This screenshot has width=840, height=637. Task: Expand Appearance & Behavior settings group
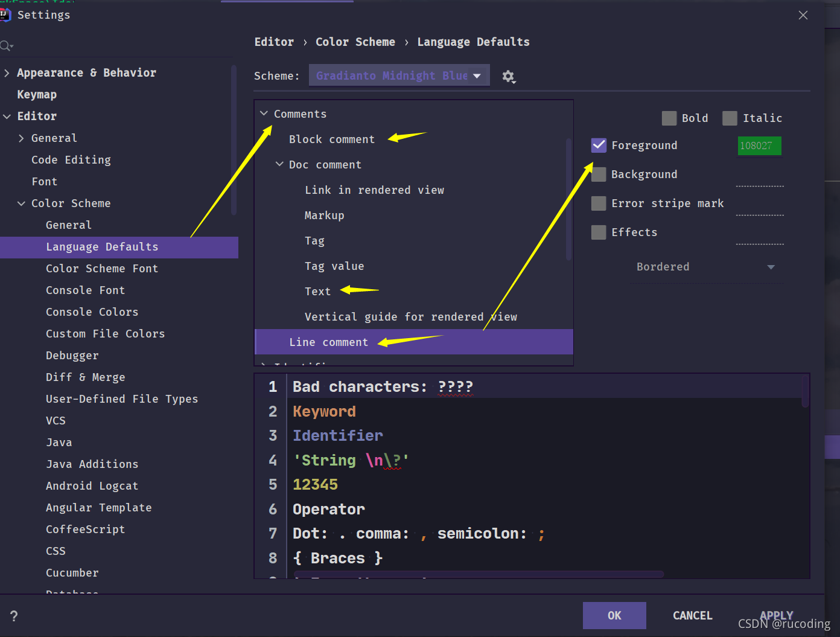(x=7, y=73)
